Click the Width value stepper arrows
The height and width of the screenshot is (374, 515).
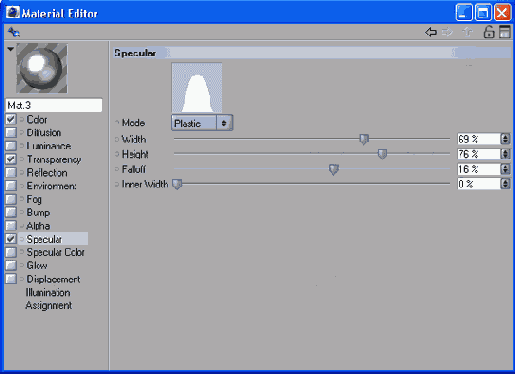(505, 139)
